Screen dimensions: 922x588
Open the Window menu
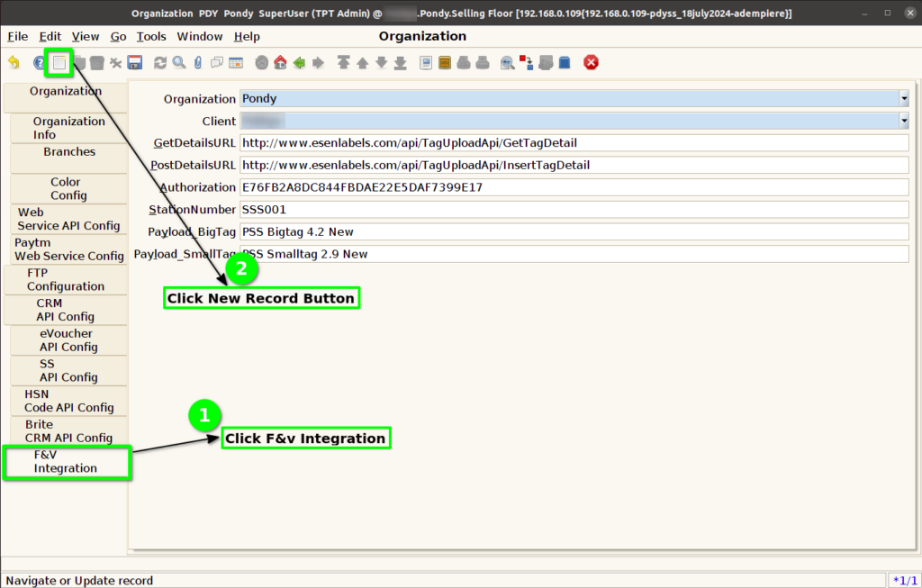click(199, 36)
